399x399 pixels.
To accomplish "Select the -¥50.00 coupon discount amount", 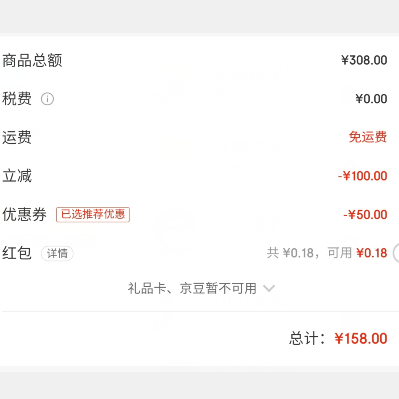I will click(x=365, y=215).
